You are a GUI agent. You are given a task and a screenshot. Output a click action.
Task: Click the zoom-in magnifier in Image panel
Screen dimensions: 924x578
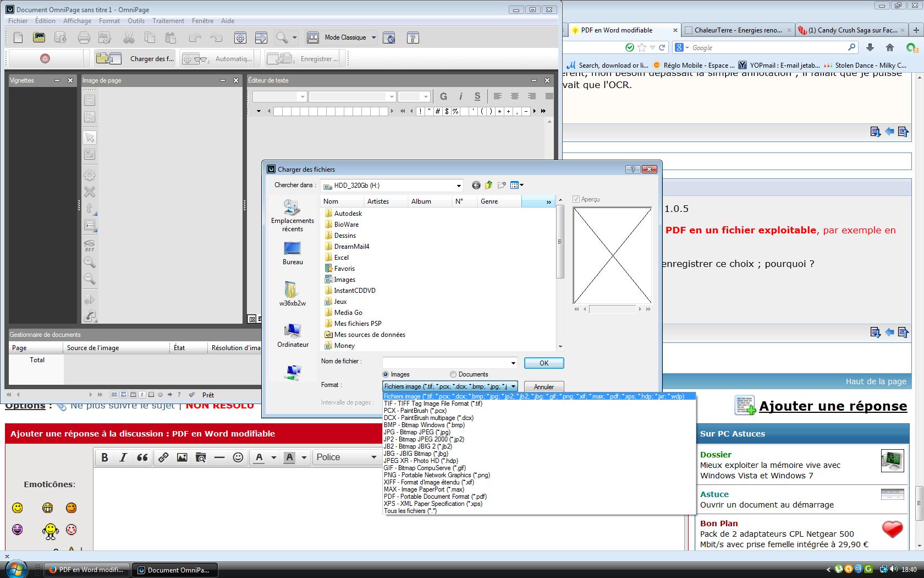[x=90, y=262]
